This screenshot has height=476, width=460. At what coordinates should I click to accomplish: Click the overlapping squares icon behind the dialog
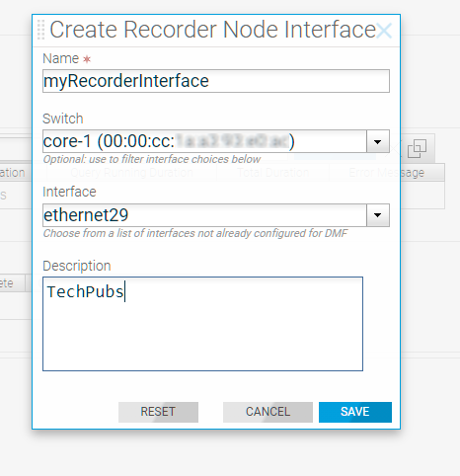click(417, 149)
